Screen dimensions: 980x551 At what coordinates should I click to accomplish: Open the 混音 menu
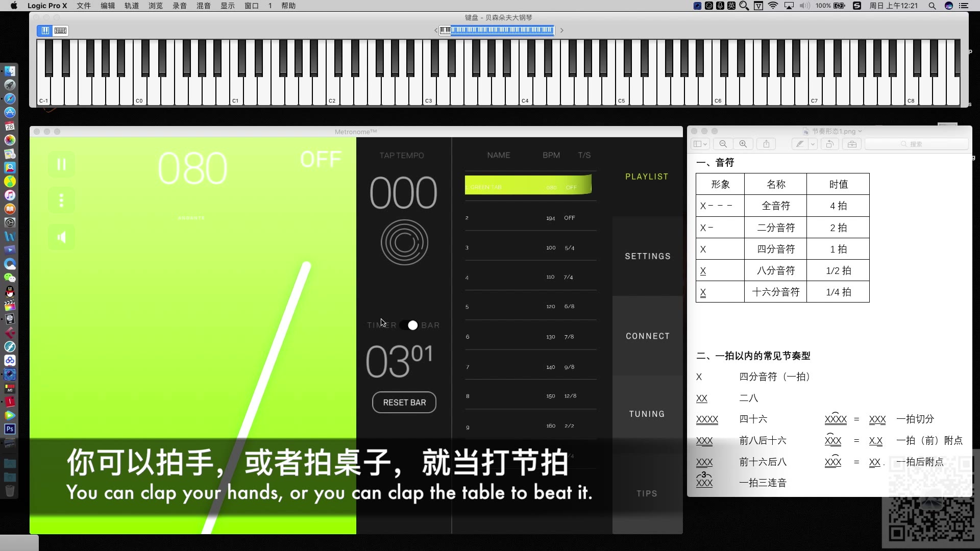[x=204, y=6]
